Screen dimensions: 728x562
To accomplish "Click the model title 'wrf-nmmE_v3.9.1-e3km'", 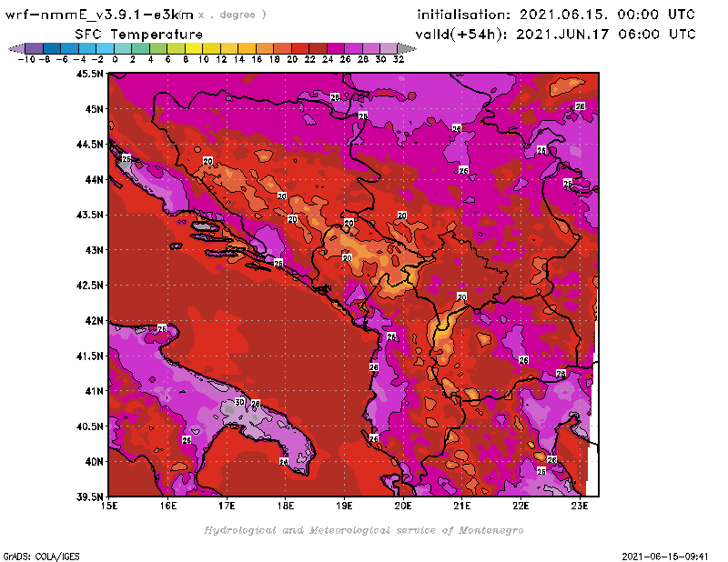I will tap(99, 15).
